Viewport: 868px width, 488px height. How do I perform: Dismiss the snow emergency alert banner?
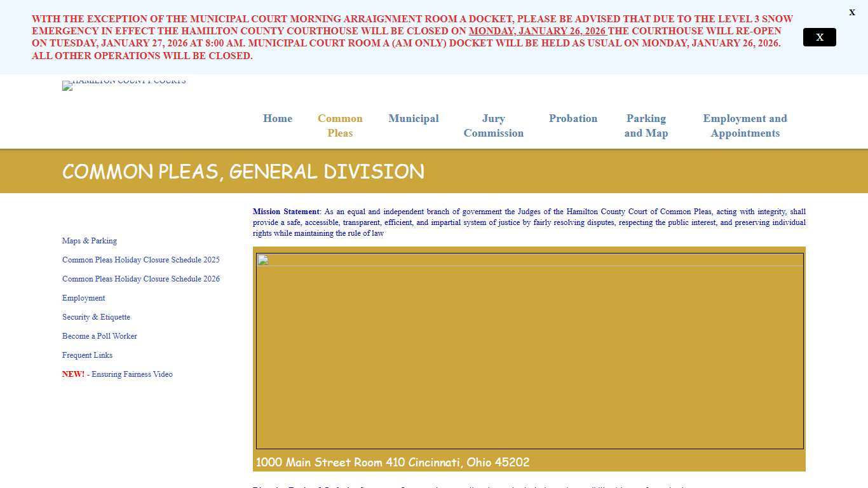[x=819, y=37]
